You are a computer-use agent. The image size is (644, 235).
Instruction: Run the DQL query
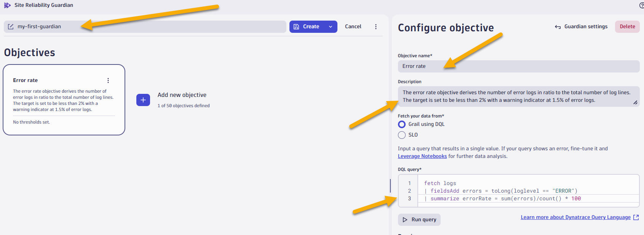click(x=419, y=220)
